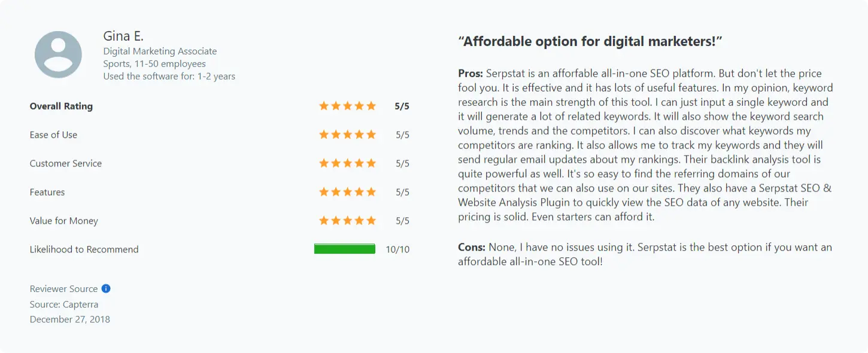Image resolution: width=868 pixels, height=353 pixels.
Task: Click the review date December 27, 2018
Action: [x=70, y=319]
